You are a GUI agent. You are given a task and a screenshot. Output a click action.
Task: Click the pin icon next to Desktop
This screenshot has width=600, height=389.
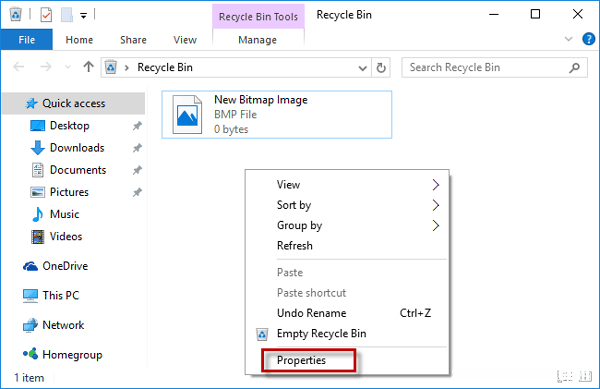[x=137, y=126]
